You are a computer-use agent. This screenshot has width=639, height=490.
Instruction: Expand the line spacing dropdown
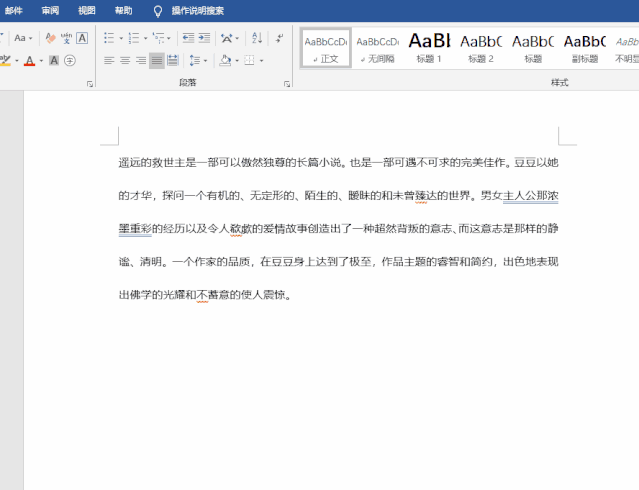tap(204, 60)
